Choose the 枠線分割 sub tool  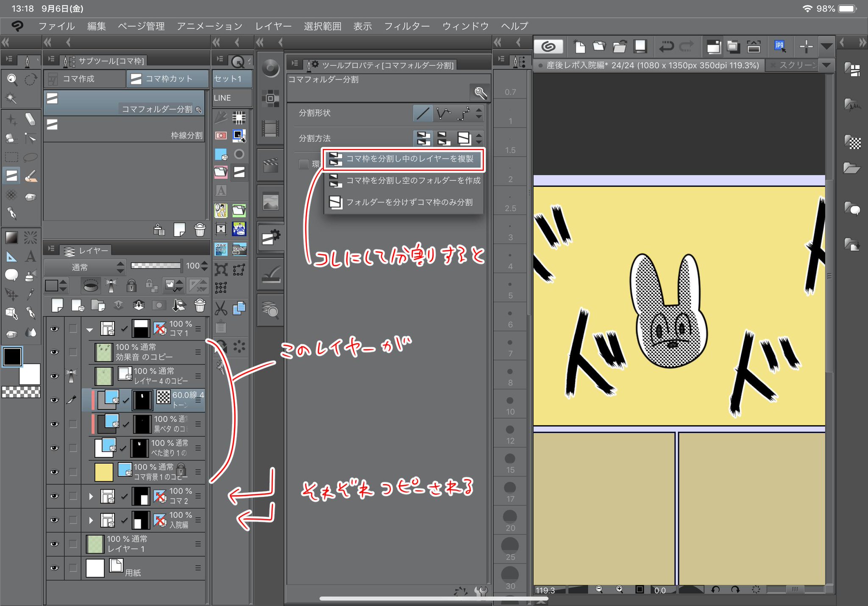(x=124, y=130)
